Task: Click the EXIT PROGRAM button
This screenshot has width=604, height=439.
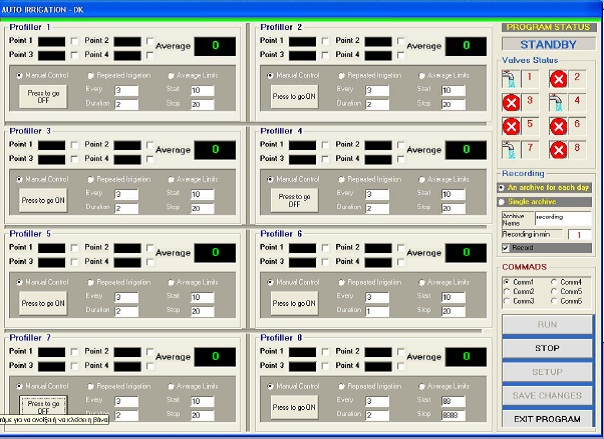Action: (547, 419)
